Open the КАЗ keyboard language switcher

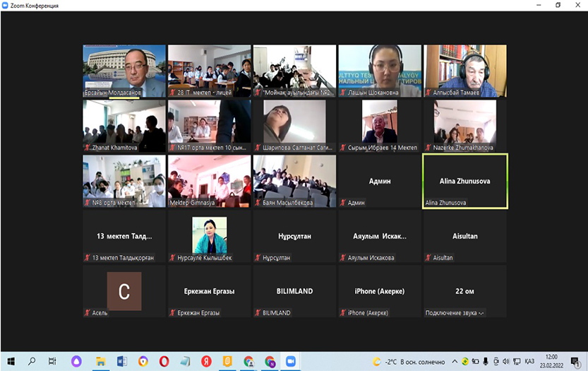tap(529, 361)
